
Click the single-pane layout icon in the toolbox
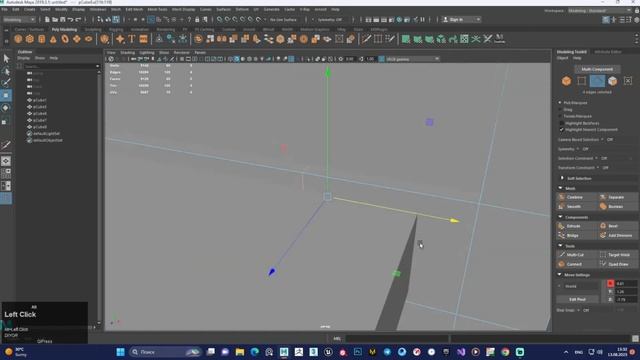click(6, 161)
